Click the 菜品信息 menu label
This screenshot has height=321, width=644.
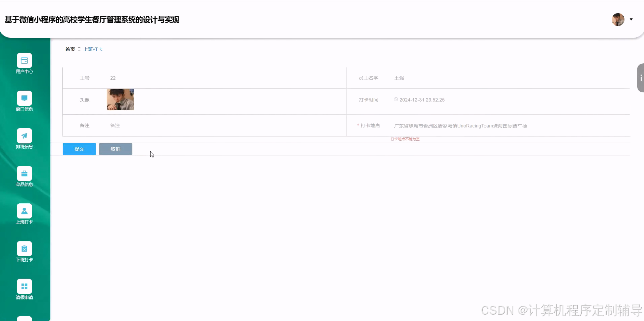24,184
